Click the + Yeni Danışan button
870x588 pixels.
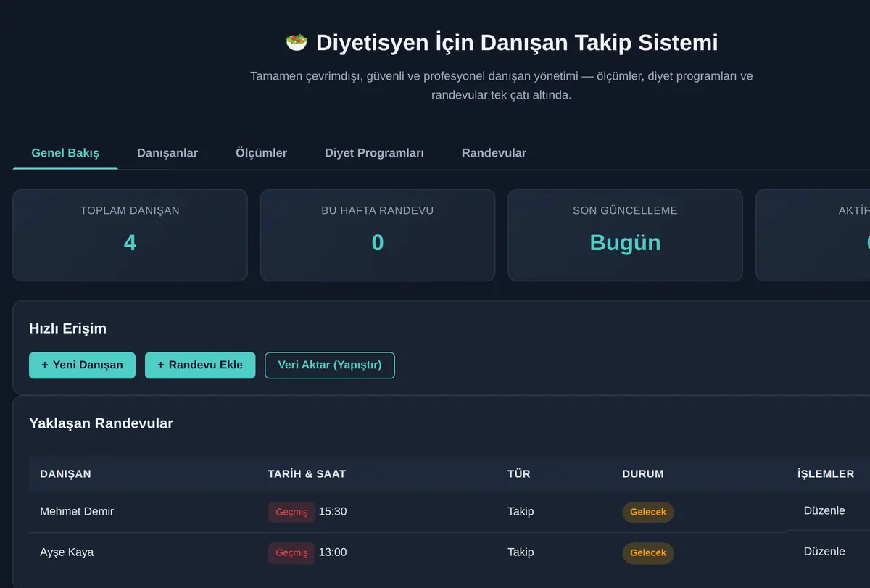pos(82,365)
